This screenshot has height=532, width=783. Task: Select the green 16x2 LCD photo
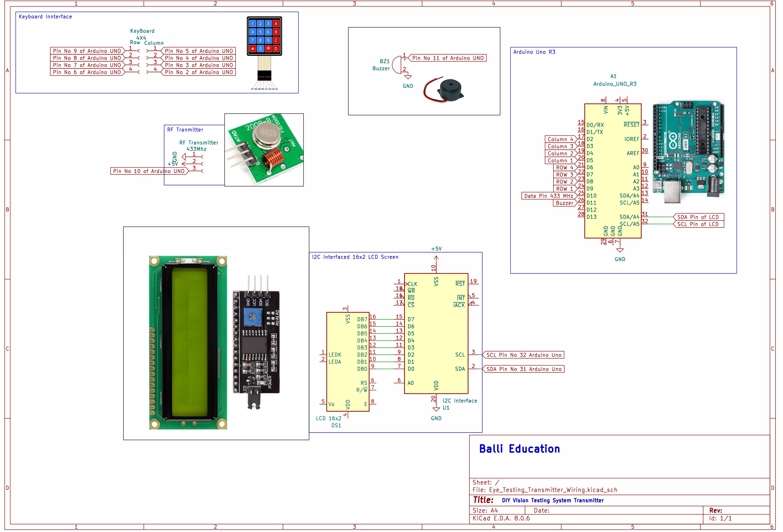click(188, 342)
